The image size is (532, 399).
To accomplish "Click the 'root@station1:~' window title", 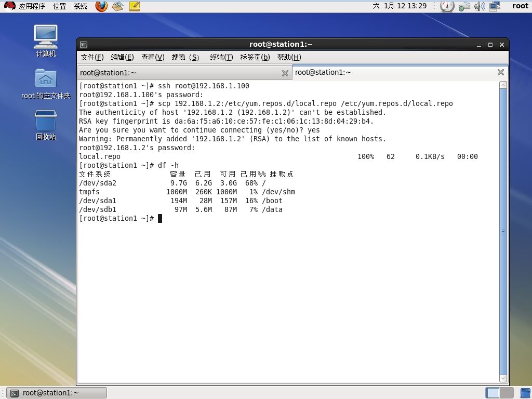I will coord(281,45).
